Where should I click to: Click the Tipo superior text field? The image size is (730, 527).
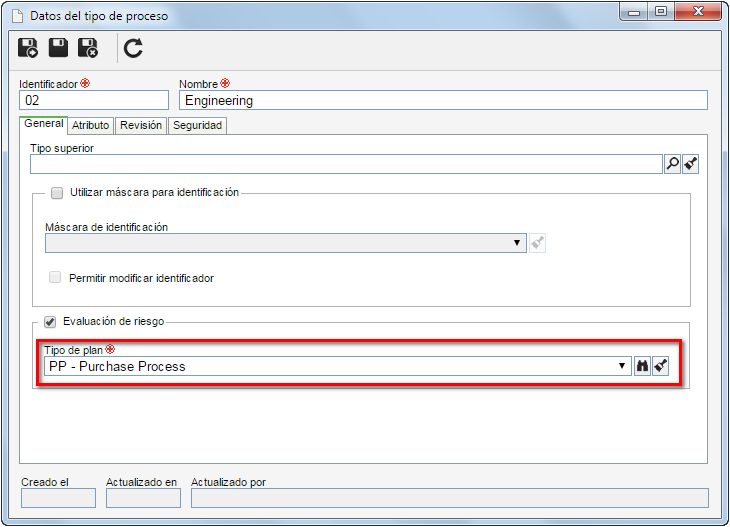pyautogui.click(x=346, y=164)
